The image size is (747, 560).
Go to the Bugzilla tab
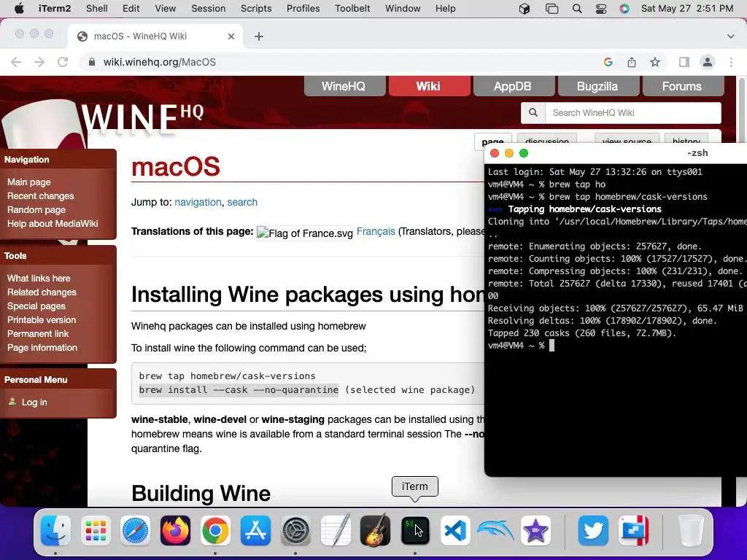(x=597, y=86)
